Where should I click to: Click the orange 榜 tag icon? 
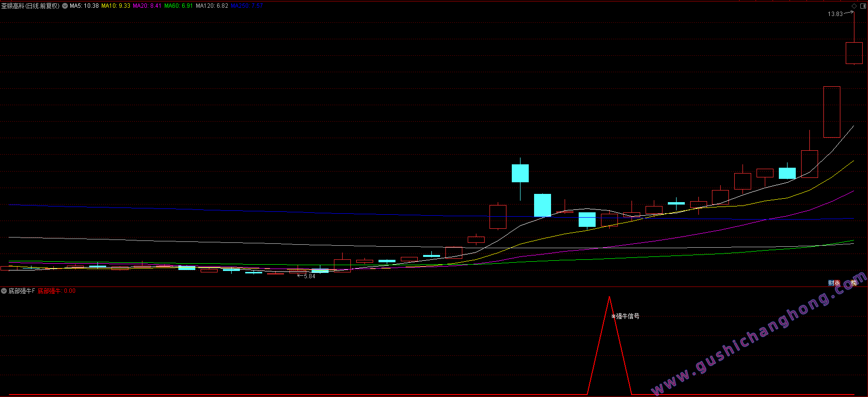click(854, 283)
